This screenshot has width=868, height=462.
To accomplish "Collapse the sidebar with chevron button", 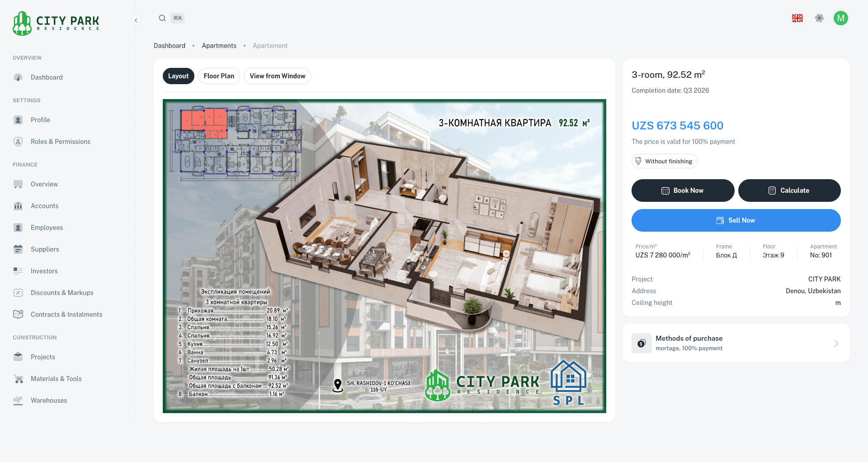I will point(136,20).
